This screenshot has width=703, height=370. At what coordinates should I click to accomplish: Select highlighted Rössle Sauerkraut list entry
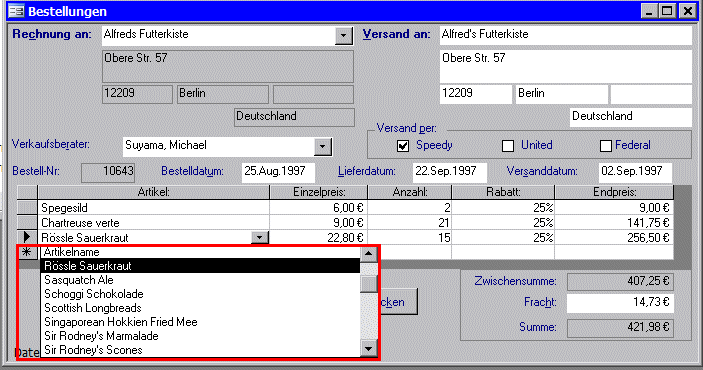200,266
